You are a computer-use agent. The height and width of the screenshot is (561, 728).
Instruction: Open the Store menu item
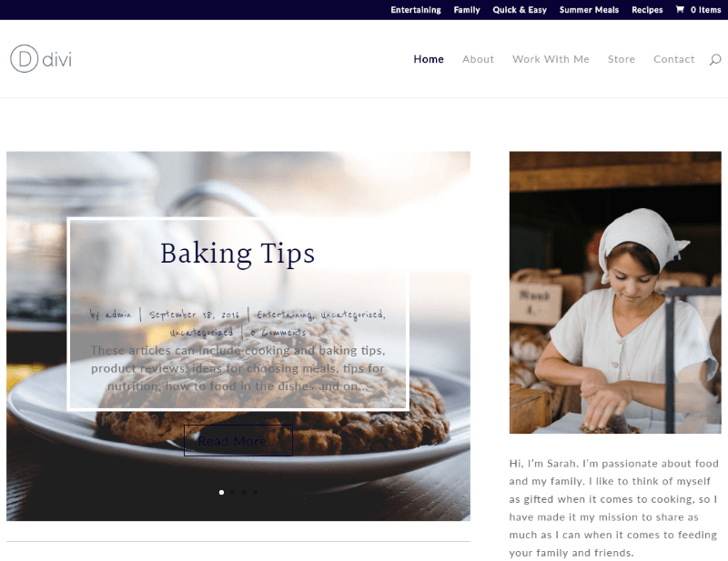pos(622,59)
